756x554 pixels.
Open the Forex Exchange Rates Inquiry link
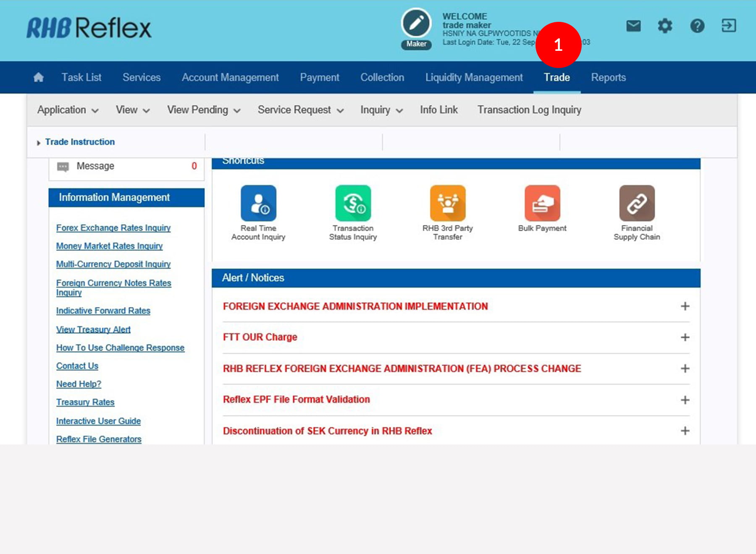pyautogui.click(x=113, y=227)
